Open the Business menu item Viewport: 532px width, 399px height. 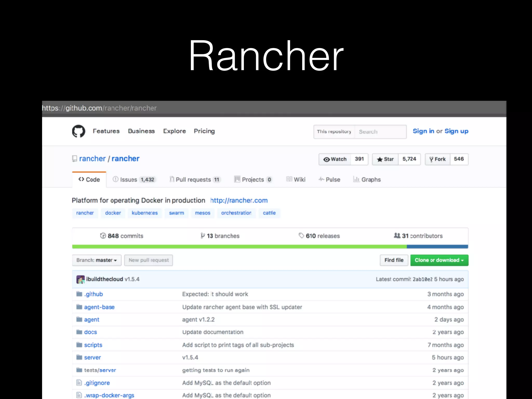point(141,131)
